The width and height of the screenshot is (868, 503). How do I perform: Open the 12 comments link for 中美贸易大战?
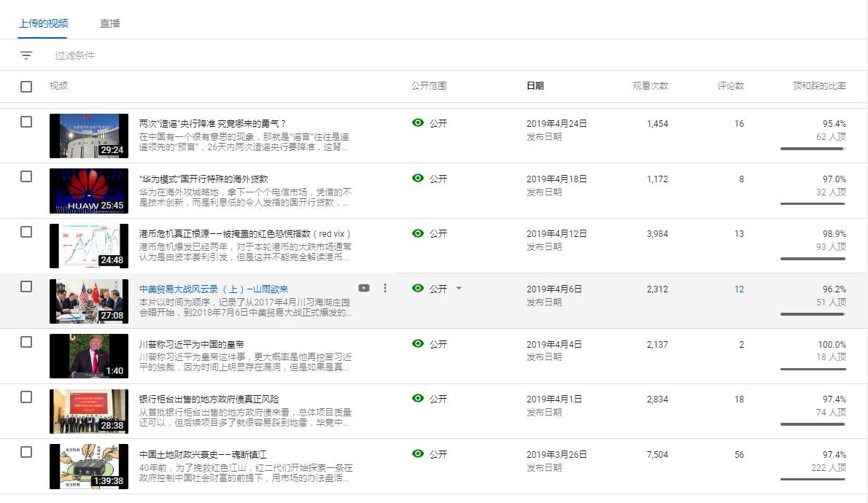coord(739,289)
